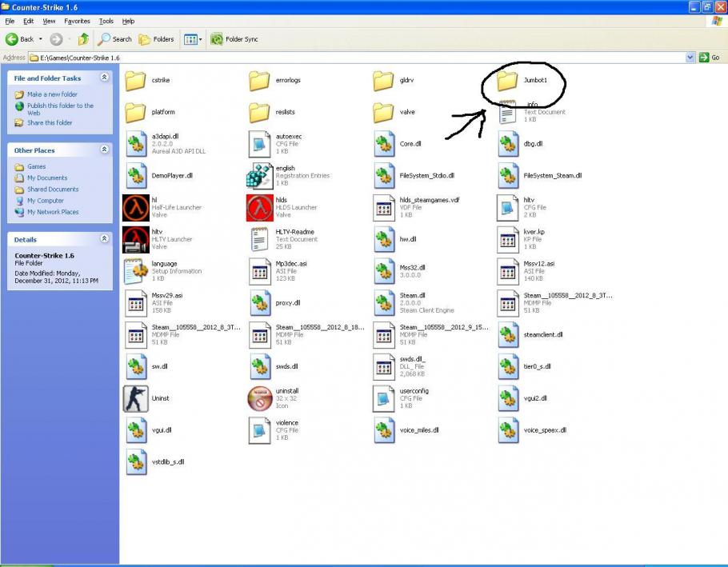The width and height of the screenshot is (728, 567).
Task: Select the autoexec CFG file
Action: (259, 144)
